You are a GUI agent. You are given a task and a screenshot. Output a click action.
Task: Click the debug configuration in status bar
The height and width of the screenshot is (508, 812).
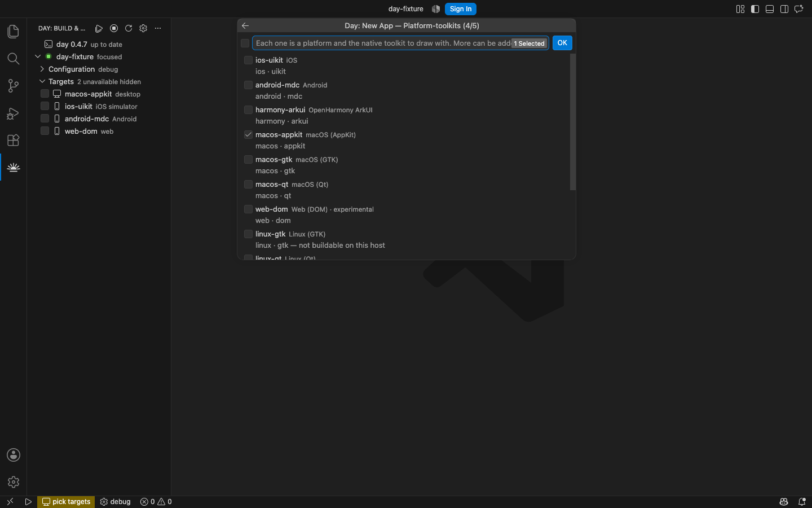pos(116,502)
